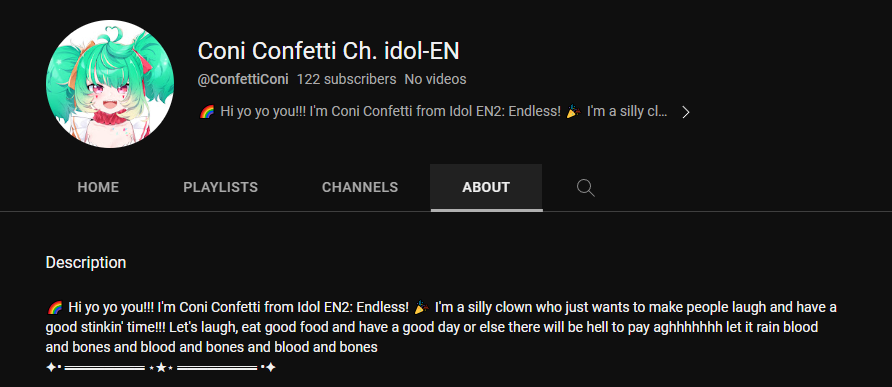Click the channel search magnifier icon
Viewport: 892px width, 387px height.
click(585, 187)
